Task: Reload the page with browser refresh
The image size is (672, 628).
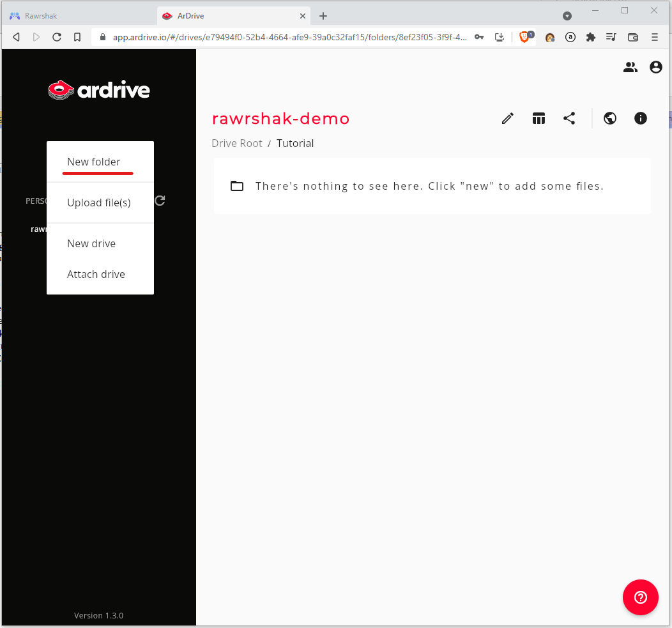Action: pos(57,37)
